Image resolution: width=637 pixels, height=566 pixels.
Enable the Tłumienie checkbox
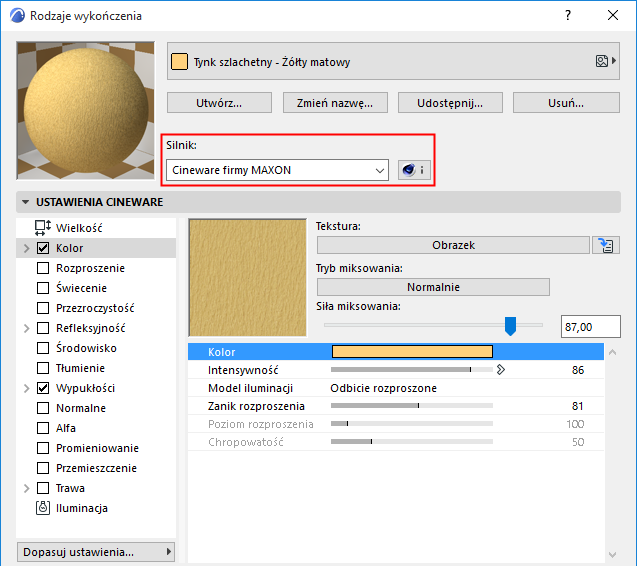(x=43, y=368)
